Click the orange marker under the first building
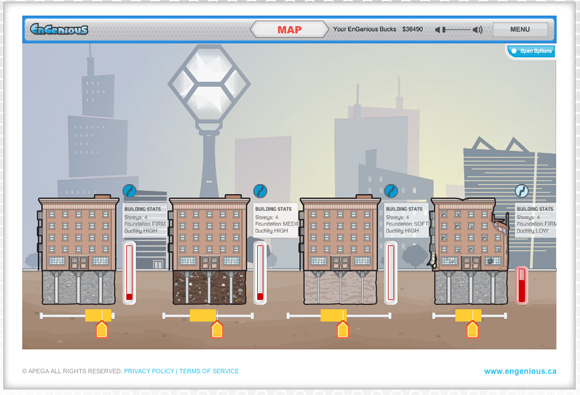Image resolution: width=580 pixels, height=395 pixels. (102, 330)
